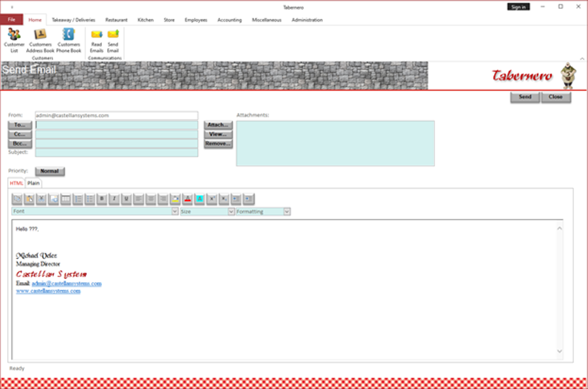588x389 pixels.
Task: Pick the cyan text highlight tool
Action: [199, 199]
